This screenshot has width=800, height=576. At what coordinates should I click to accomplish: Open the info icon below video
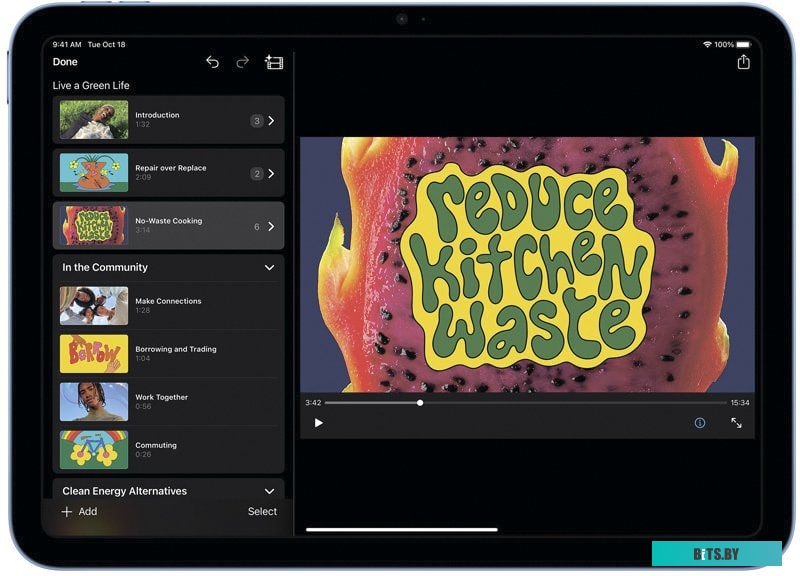tap(700, 423)
